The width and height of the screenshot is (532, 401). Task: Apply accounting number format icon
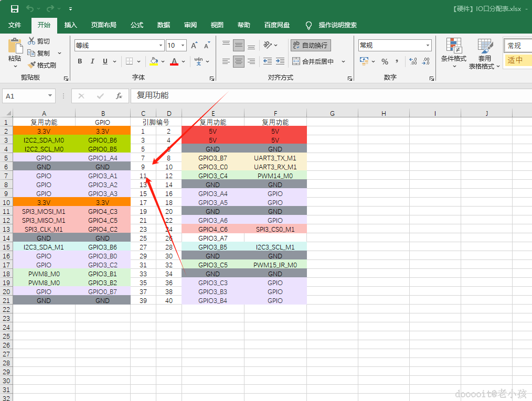pyautogui.click(x=364, y=61)
